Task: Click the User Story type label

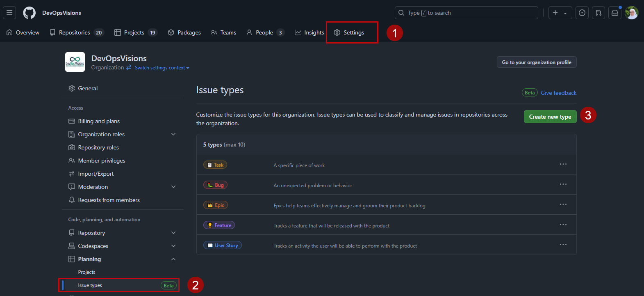Action: coord(223,245)
